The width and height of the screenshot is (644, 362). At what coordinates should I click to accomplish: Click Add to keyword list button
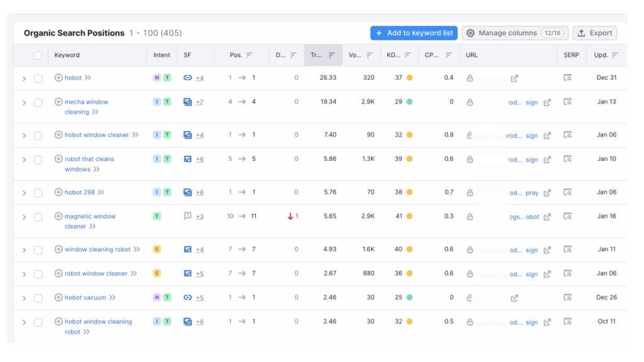click(x=413, y=33)
